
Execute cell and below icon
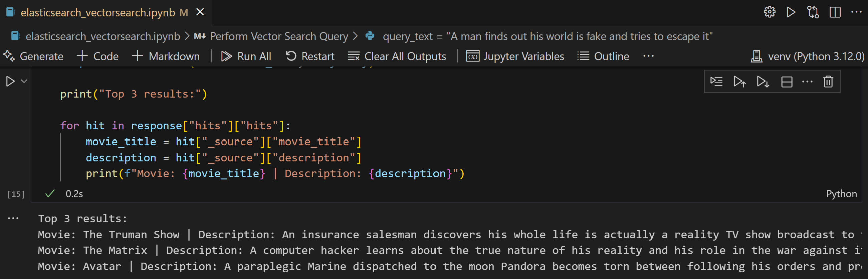pos(763,82)
